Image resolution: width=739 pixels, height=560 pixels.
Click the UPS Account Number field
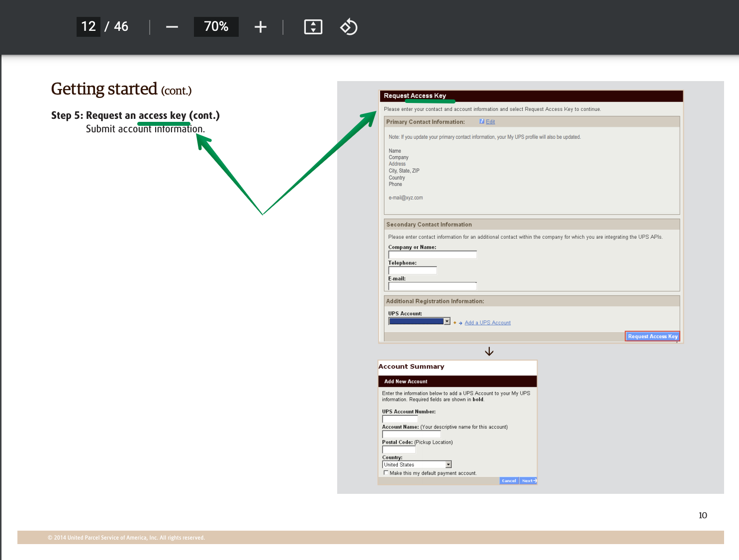pos(399,418)
